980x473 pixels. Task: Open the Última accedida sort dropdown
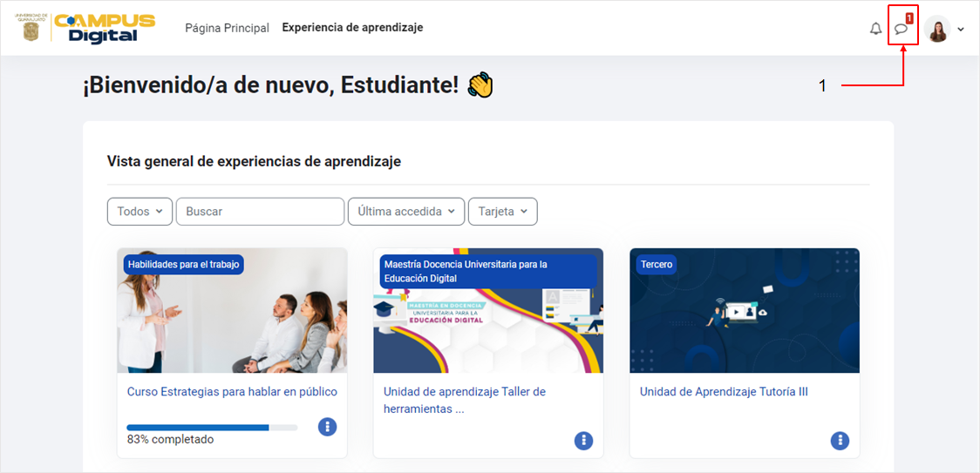pyautogui.click(x=406, y=211)
